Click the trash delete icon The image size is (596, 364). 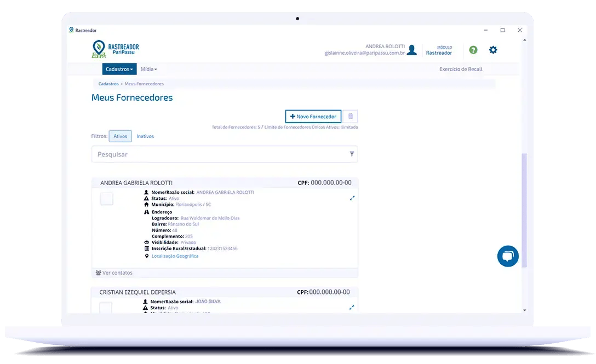pos(351,116)
